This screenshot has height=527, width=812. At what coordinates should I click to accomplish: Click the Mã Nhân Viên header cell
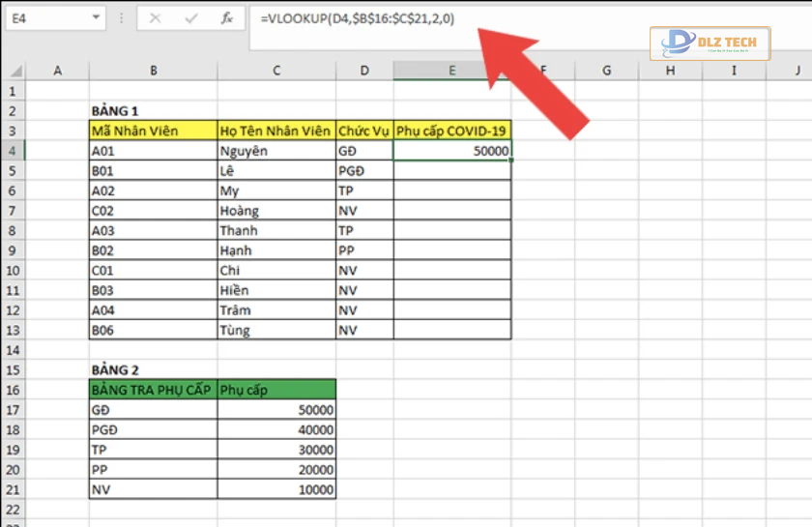[154, 131]
